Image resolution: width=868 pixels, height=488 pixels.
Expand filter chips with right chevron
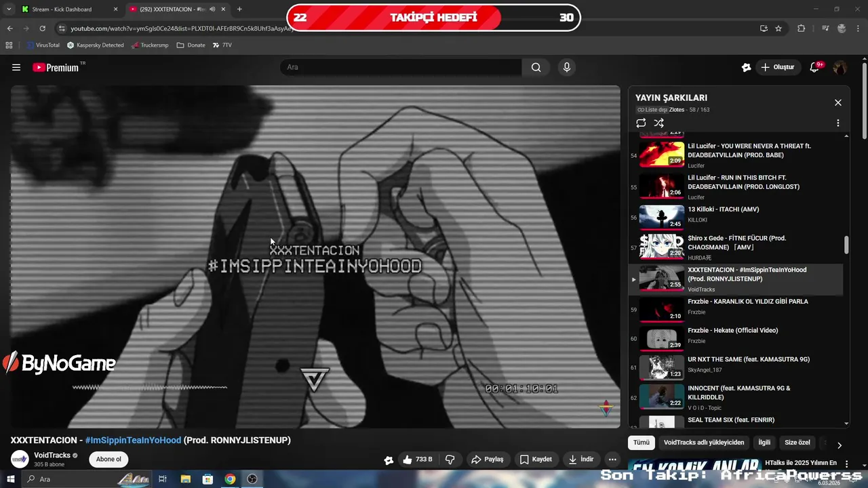[839, 445]
